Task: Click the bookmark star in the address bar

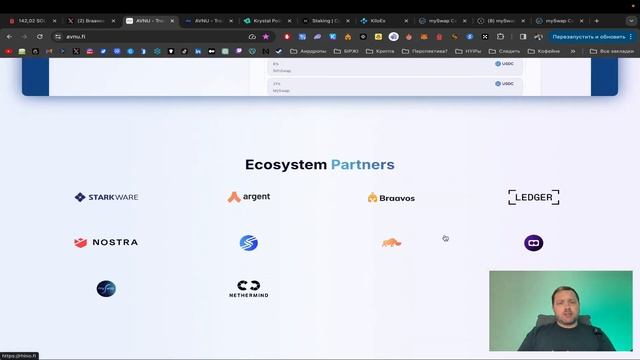Action: [x=266, y=37]
